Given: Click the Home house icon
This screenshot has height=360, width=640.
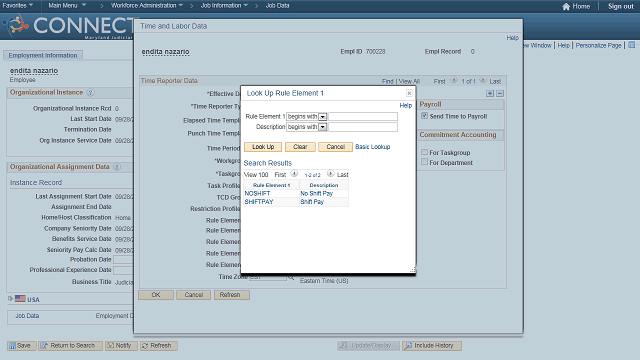Looking at the screenshot, I should click(x=566, y=6).
